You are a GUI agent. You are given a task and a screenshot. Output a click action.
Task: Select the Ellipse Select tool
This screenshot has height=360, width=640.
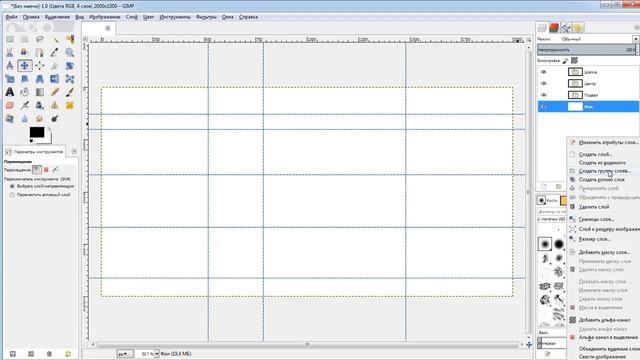click(x=24, y=39)
